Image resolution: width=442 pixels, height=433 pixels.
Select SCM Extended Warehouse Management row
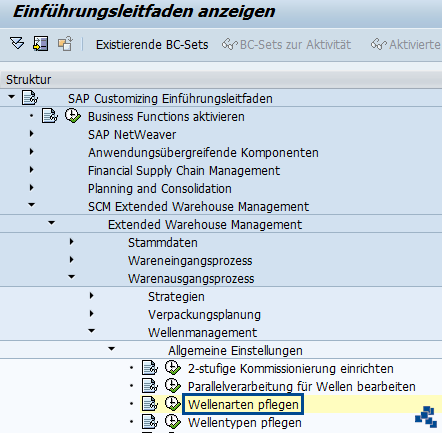click(198, 207)
